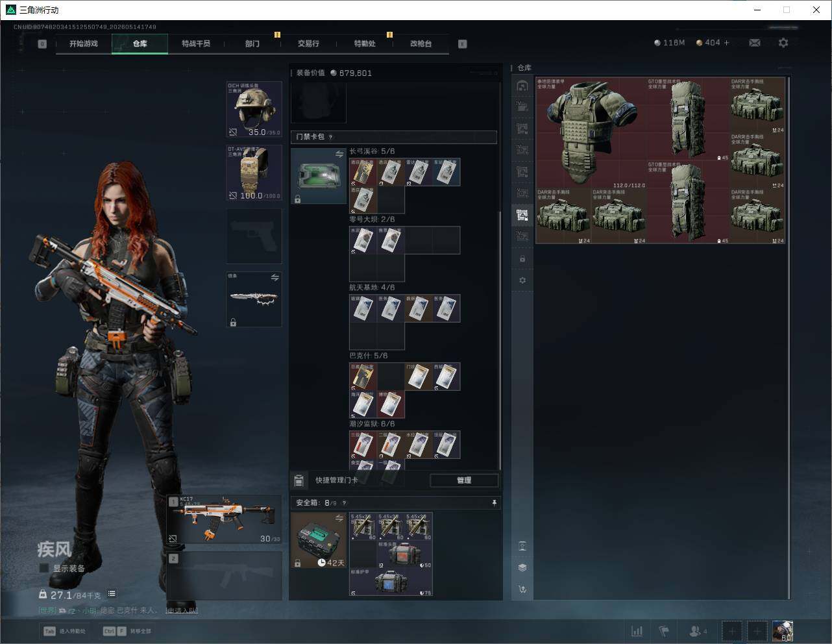Click the warehouse panel scrollbar
Viewport: 832px width, 644px height.
tap(789, 338)
